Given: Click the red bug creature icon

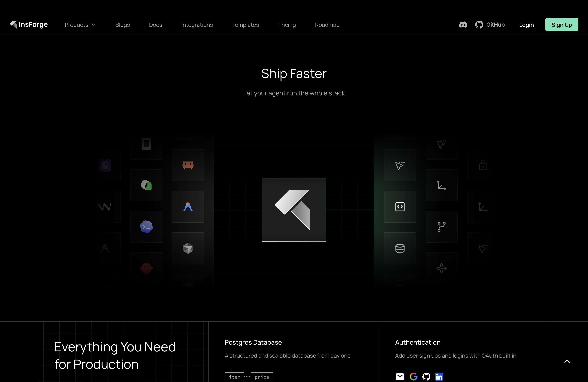Looking at the screenshot, I should tap(146, 268).
